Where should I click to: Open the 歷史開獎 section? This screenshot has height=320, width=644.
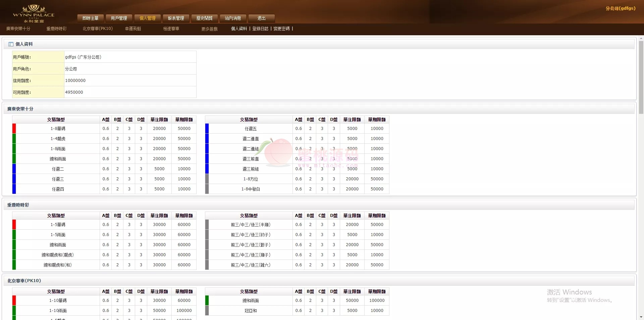[x=205, y=18]
